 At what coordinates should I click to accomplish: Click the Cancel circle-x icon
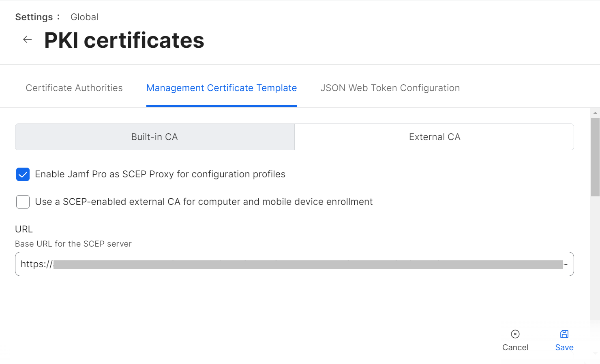point(515,334)
